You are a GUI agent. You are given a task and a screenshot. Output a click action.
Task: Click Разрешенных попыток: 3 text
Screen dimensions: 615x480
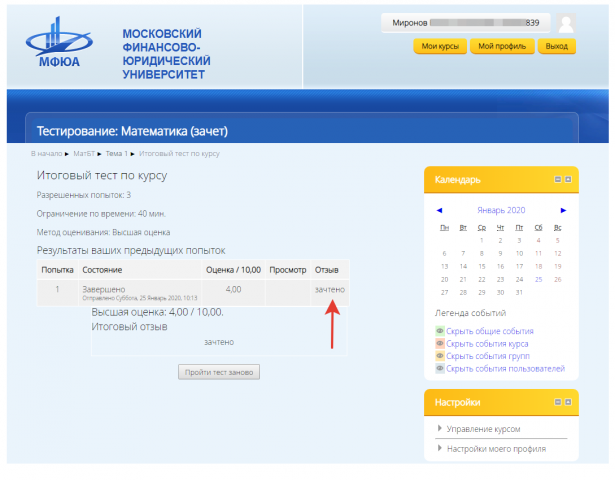click(84, 195)
